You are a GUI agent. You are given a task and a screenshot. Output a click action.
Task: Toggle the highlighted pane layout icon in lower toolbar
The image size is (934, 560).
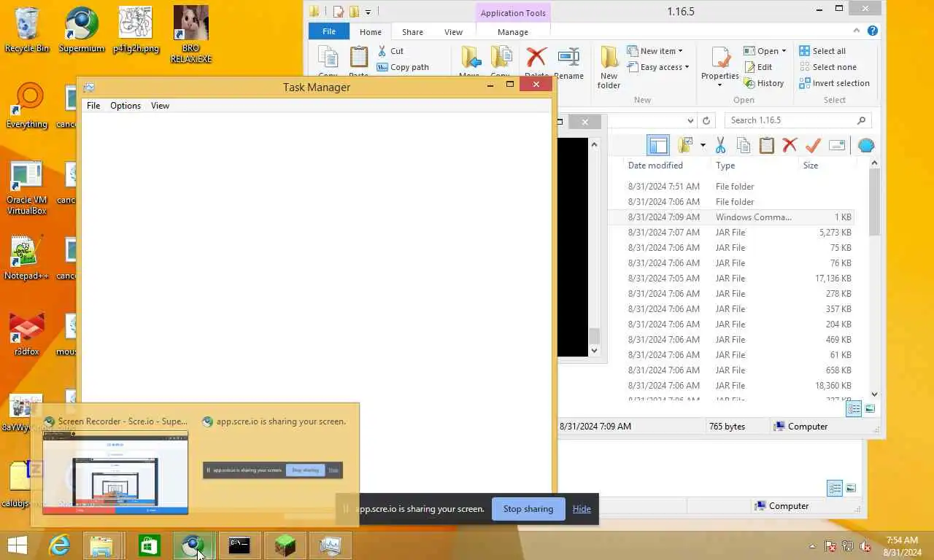[658, 145]
